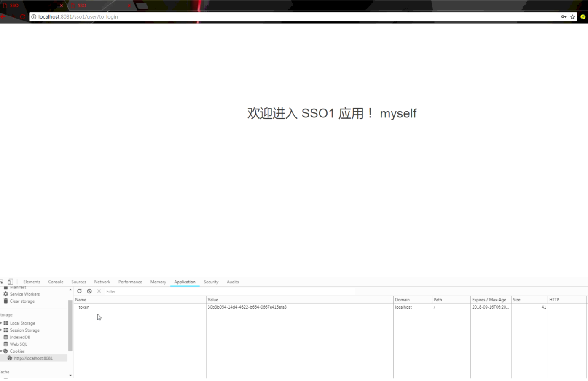The image size is (588, 381).
Task: Select the Cookies tree node
Action: (17, 351)
